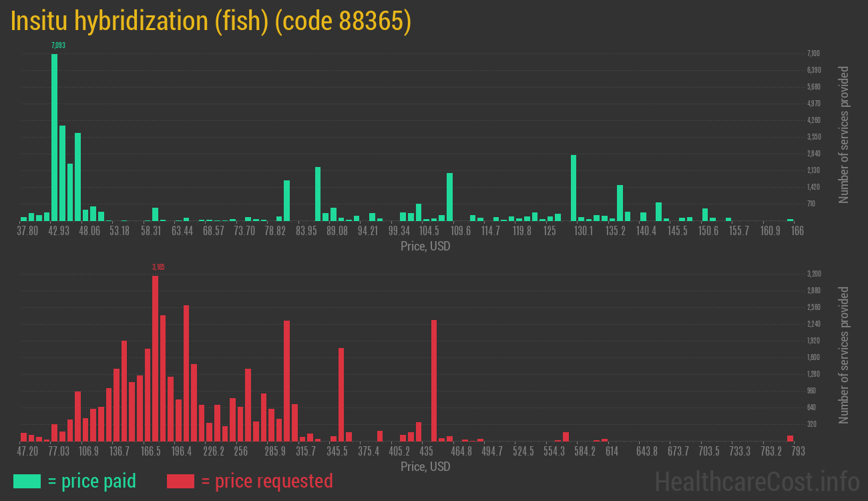Click the 7,100 y-axis tick label
868x501 pixels.
click(813, 53)
